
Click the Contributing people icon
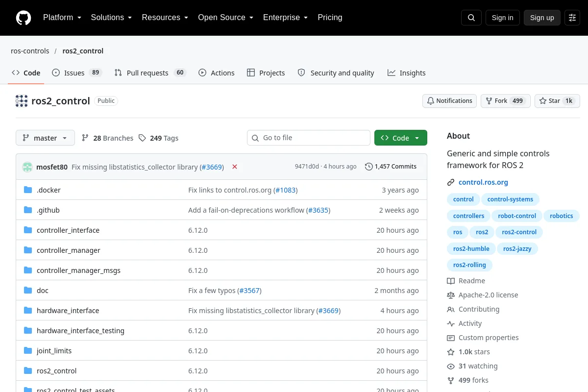coord(451,309)
